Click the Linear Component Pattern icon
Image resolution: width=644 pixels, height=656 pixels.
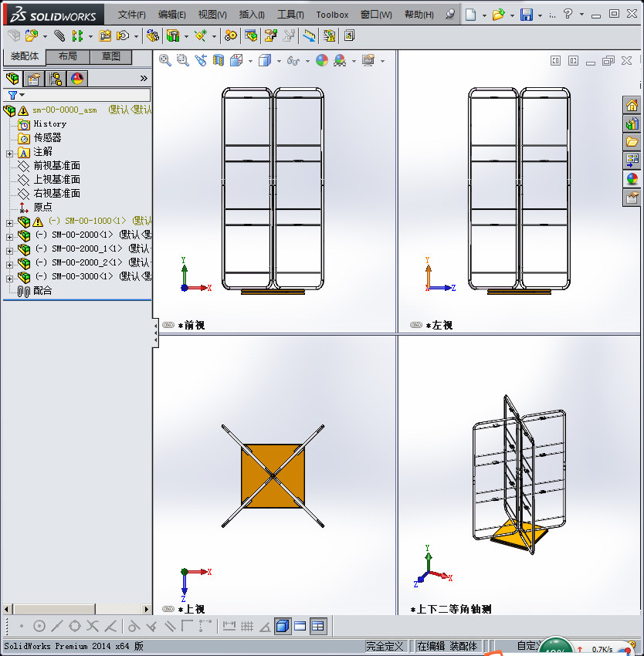77,36
